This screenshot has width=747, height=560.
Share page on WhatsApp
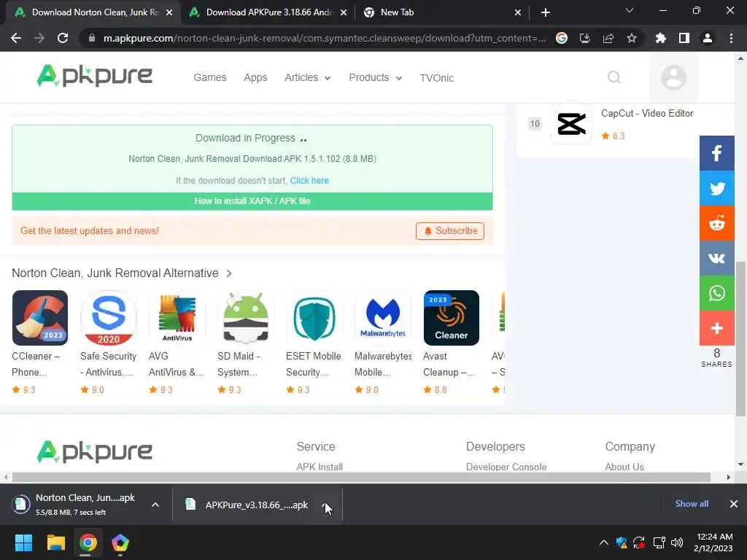click(716, 293)
